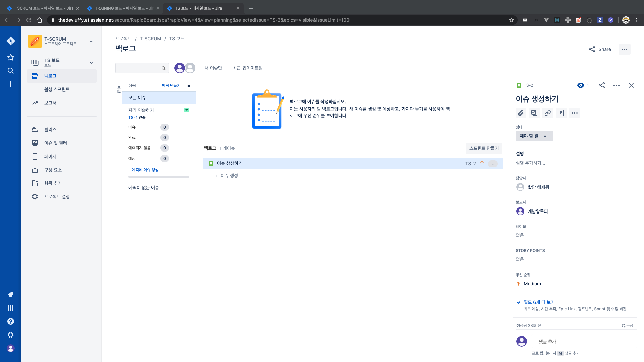Click the create plus icon in sidebar

[11, 84]
